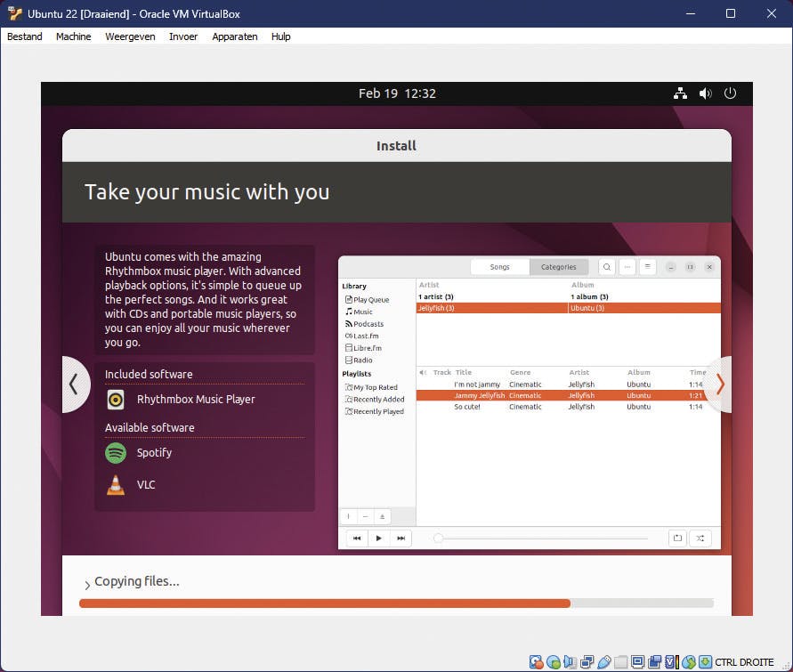Image resolution: width=793 pixels, height=672 pixels.
Task: Click the Spotify label
Action: 154,452
